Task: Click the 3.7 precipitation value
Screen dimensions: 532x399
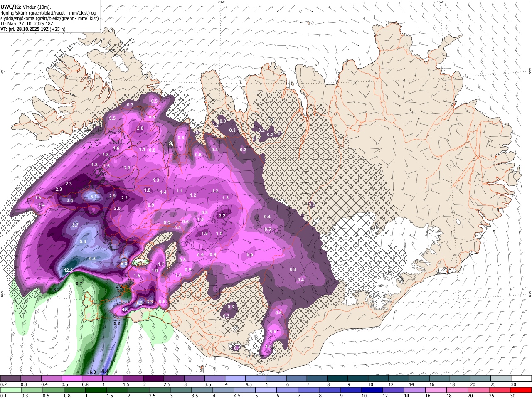Action: coord(75,225)
